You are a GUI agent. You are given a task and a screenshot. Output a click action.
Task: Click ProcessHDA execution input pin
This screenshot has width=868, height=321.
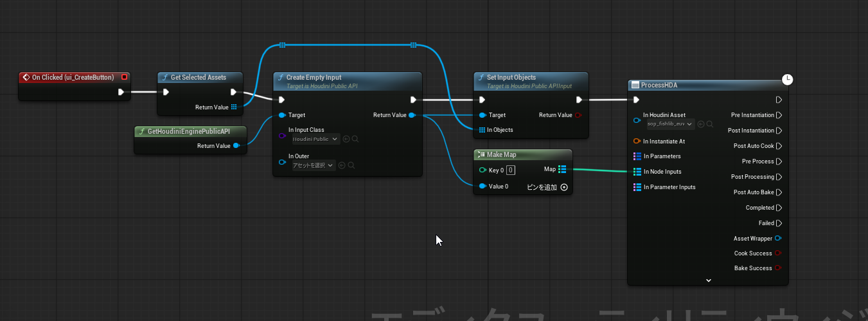click(x=636, y=100)
